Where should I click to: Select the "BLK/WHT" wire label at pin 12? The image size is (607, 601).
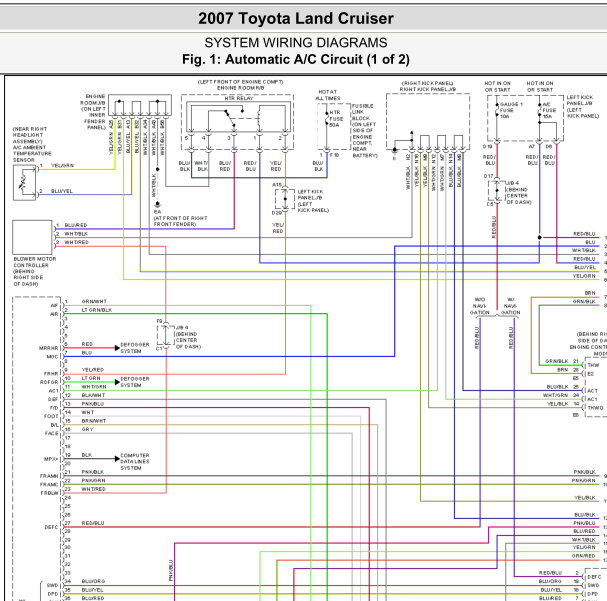(x=93, y=395)
